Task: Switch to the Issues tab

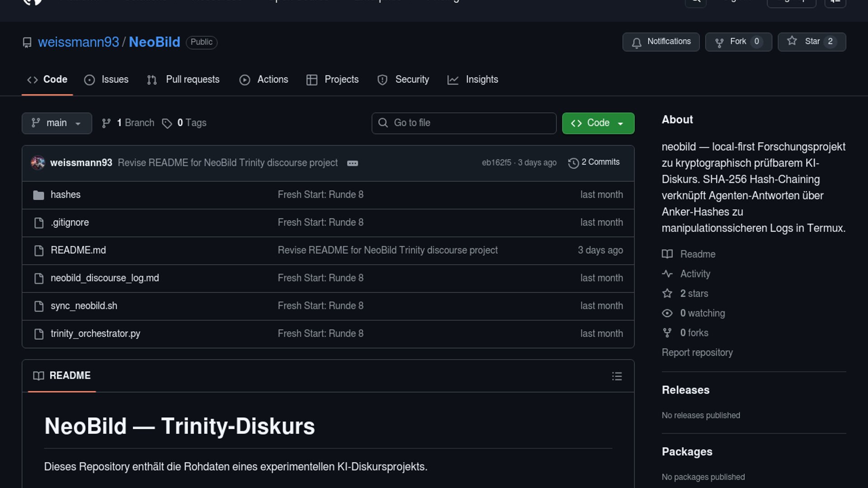Action: (106, 80)
